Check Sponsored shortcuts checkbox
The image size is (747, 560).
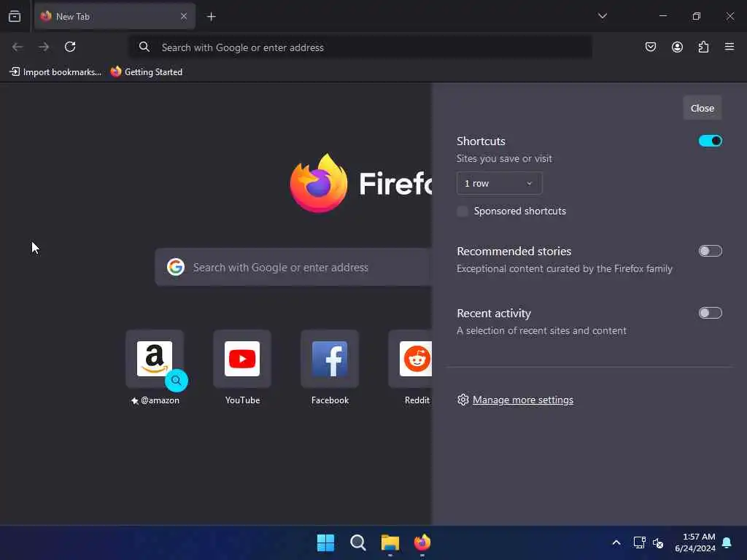point(462,211)
